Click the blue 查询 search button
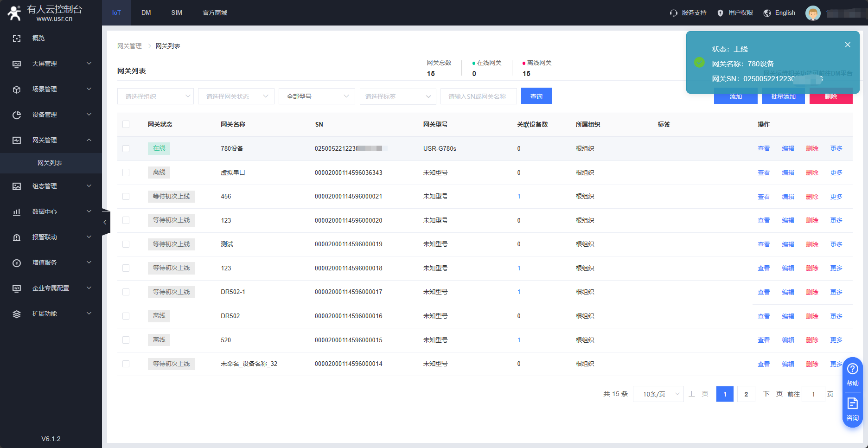 (x=536, y=96)
